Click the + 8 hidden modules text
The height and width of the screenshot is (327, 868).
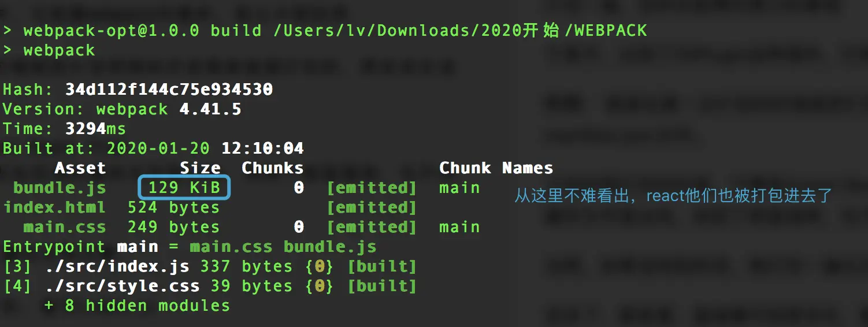[x=137, y=306]
